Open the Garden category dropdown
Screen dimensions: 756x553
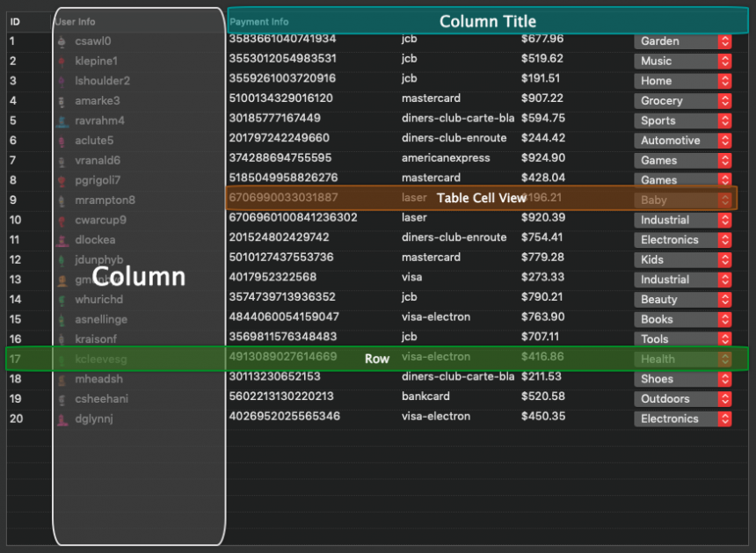682,41
